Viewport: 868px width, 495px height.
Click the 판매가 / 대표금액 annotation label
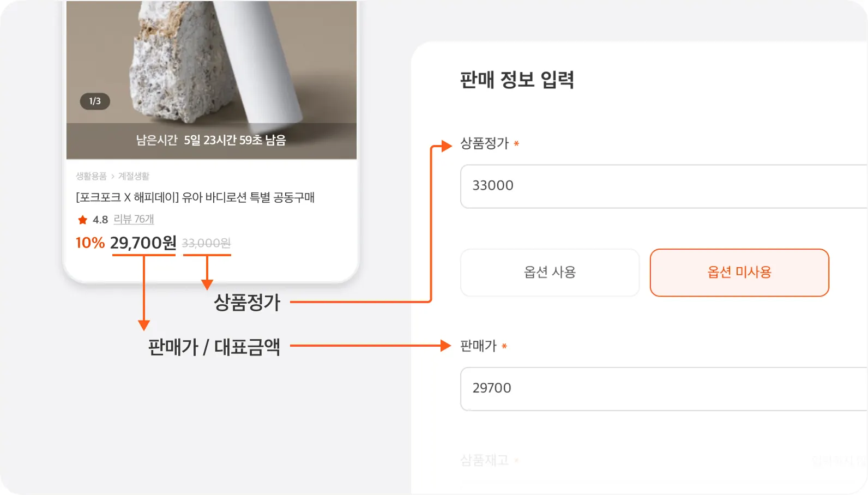214,347
